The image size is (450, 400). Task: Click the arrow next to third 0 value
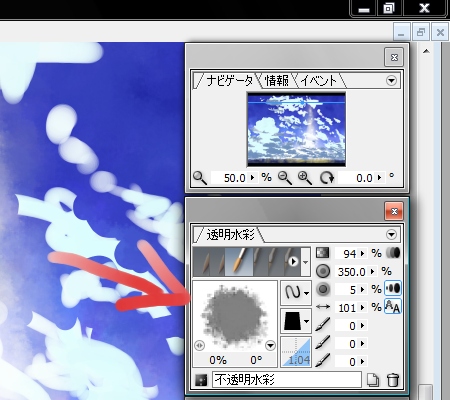tap(362, 361)
